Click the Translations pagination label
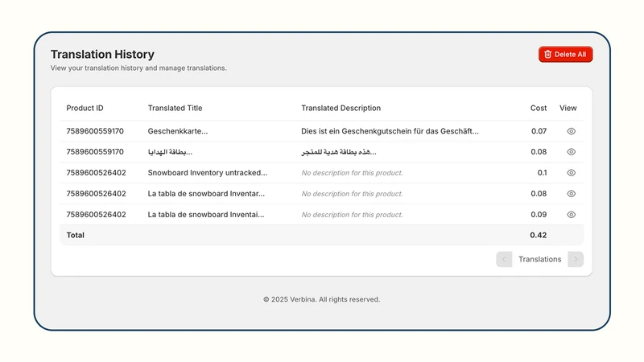644x362 pixels. click(x=539, y=259)
